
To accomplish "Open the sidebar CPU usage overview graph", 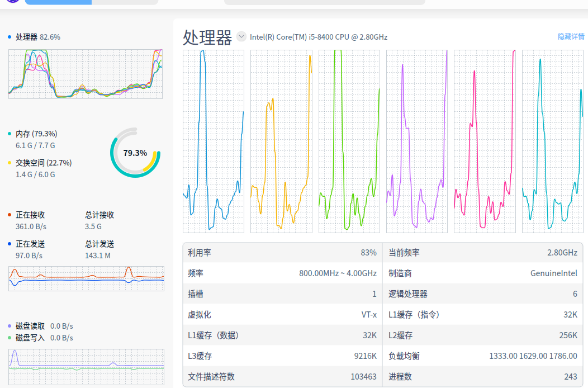I will tap(86, 74).
